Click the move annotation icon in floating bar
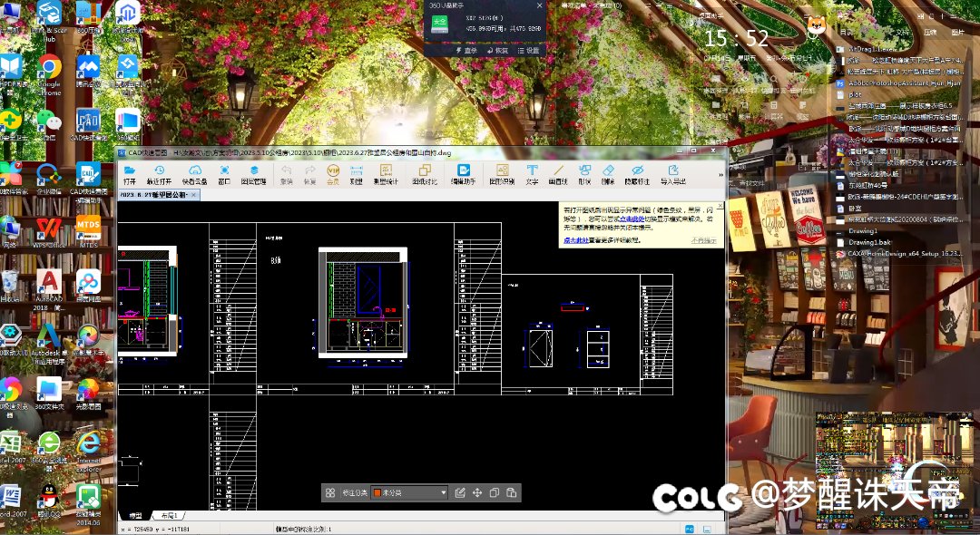The height and width of the screenshot is (535, 980). tap(477, 492)
